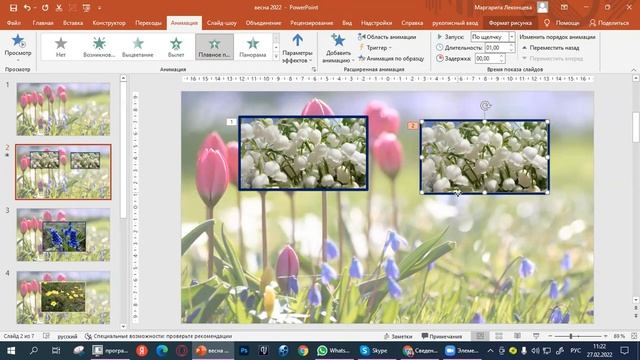
Task: Undo the last action
Action: click(x=27, y=8)
